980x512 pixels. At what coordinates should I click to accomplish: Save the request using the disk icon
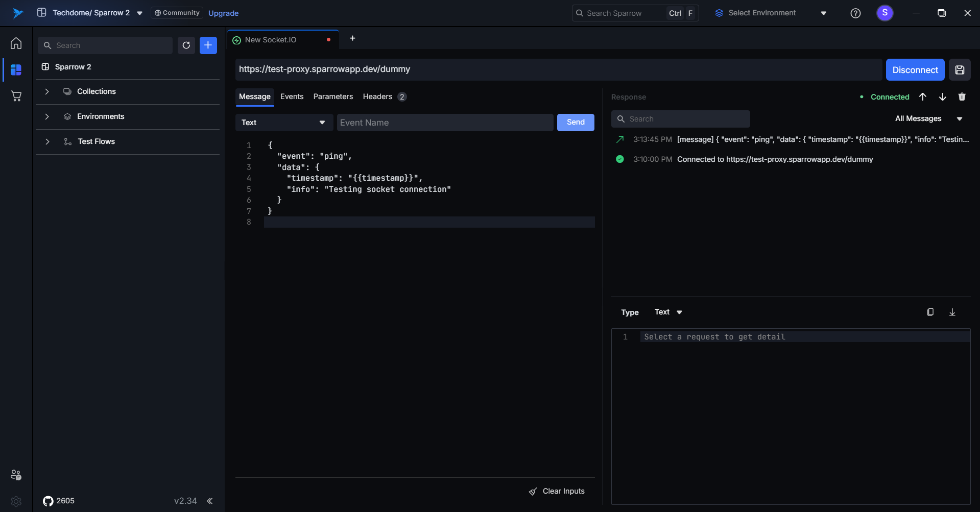click(x=960, y=70)
